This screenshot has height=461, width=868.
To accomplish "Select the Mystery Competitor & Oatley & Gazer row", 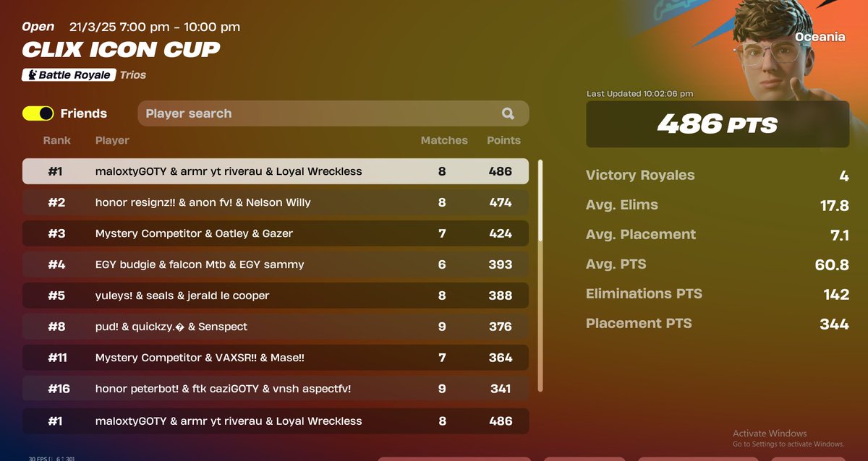I will pos(276,233).
